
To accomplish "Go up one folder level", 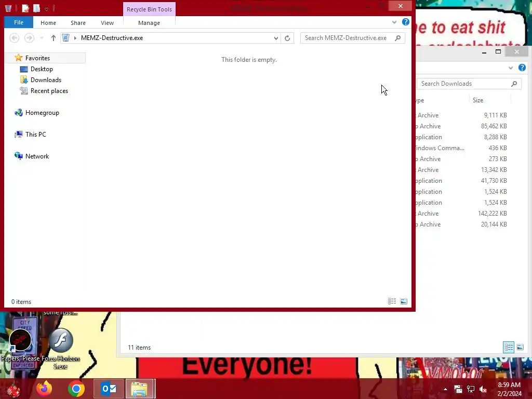I will pyautogui.click(x=54, y=38).
